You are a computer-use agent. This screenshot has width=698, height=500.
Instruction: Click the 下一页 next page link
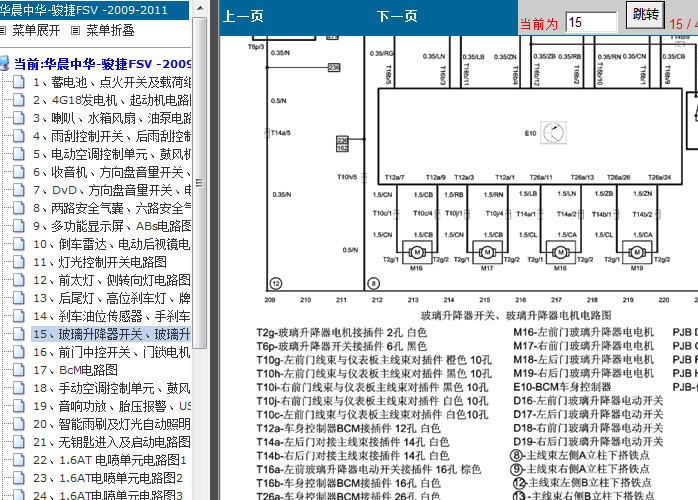397,16
